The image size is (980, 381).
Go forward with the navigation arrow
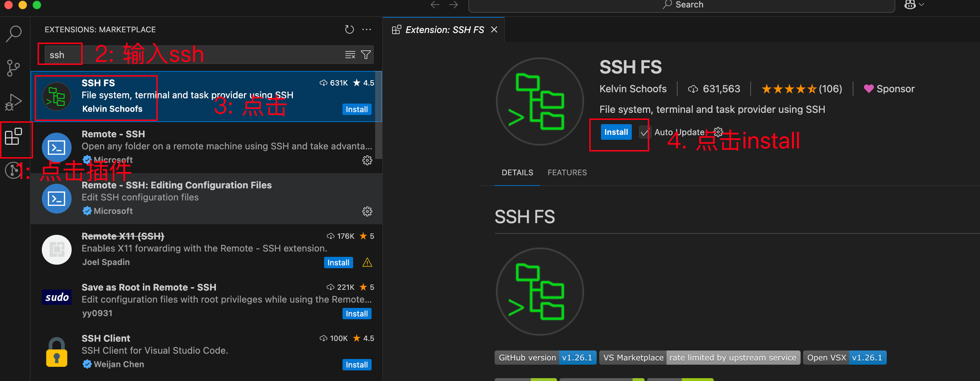tap(453, 5)
